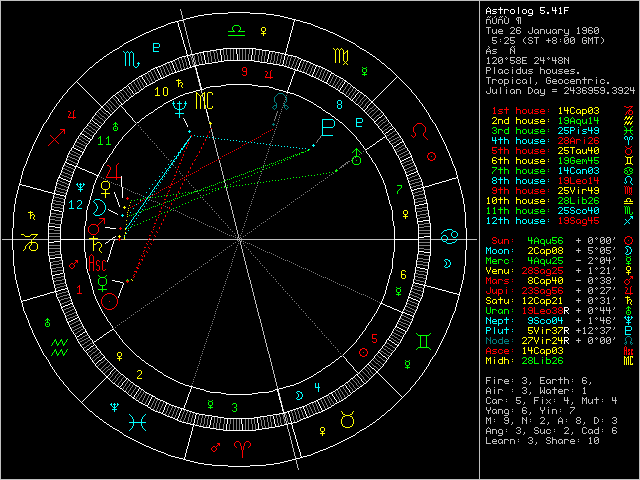640x480 pixels.
Task: Select the yellow Saturn glyph above the Asc label
Action: 98,244
